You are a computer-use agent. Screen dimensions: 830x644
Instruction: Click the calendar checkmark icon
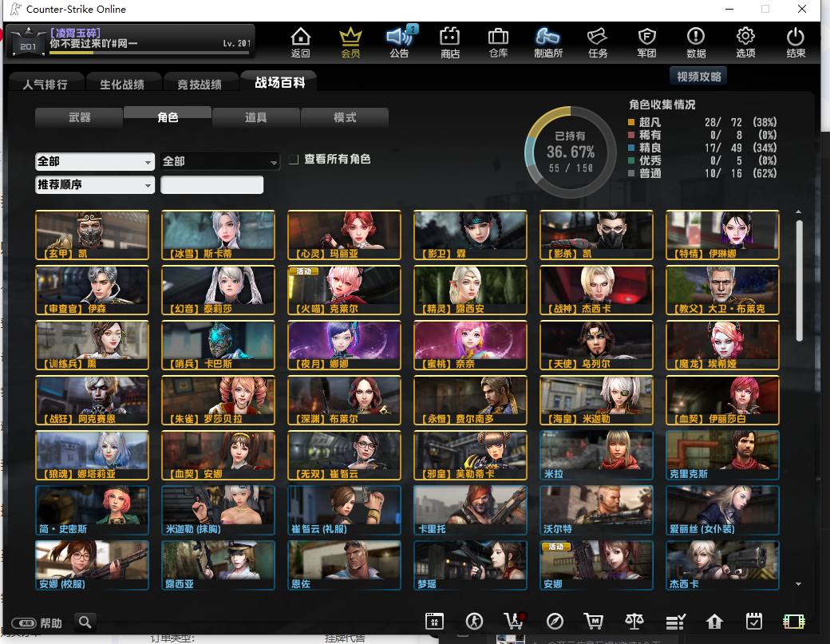click(753, 621)
